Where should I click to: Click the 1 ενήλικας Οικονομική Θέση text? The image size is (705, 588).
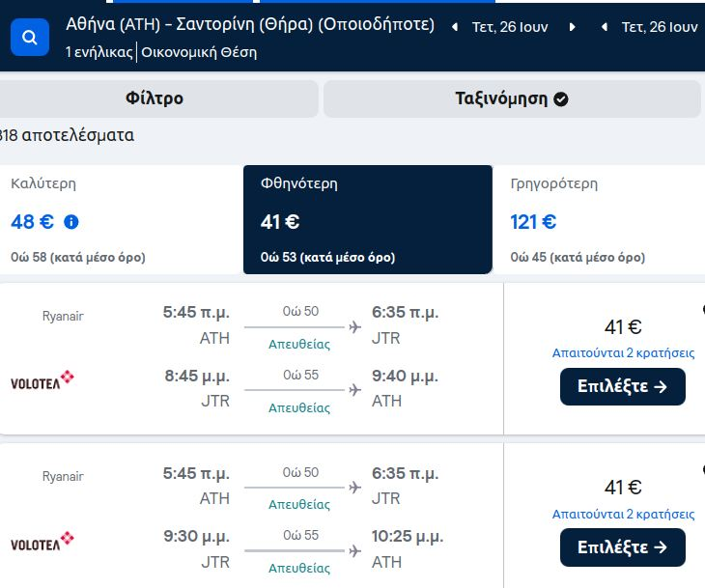click(161, 52)
